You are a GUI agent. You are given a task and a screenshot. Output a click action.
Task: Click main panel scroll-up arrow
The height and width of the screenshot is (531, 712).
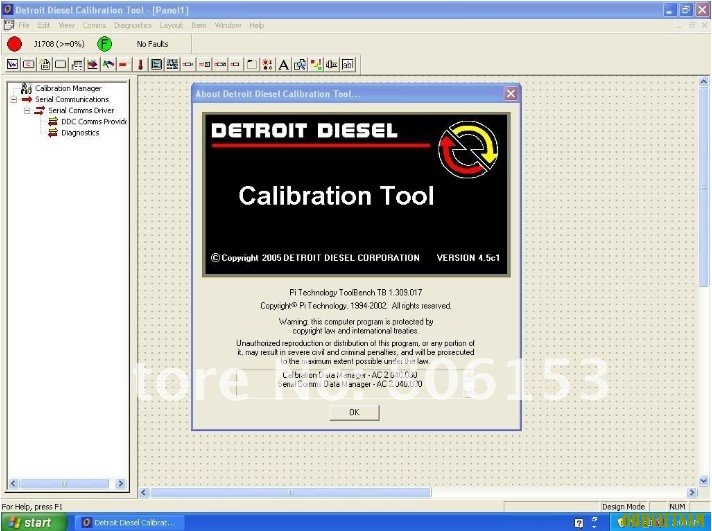point(703,82)
